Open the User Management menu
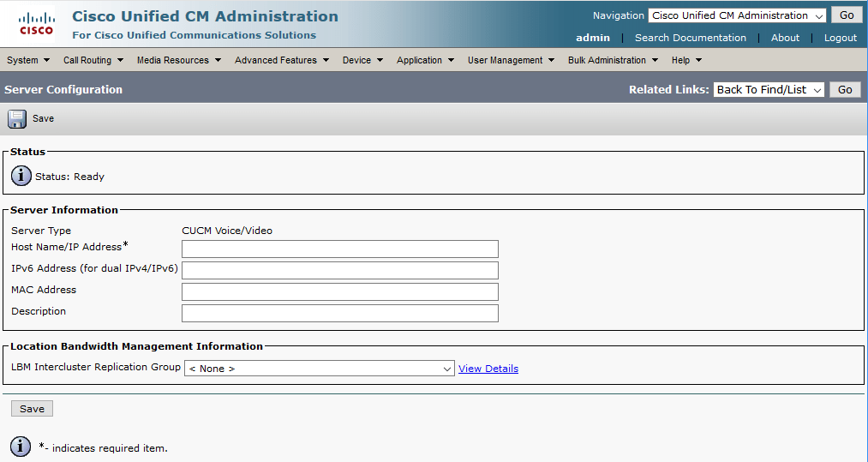The image size is (868, 462). point(511,60)
